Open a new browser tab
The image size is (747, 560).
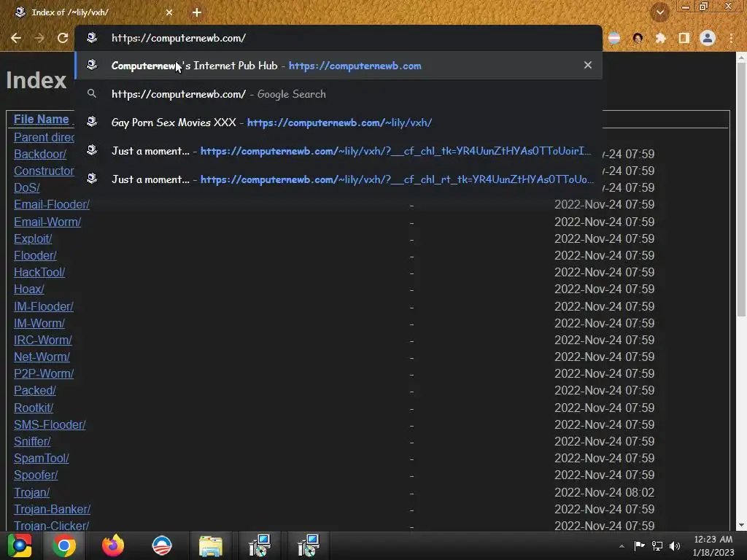click(197, 12)
